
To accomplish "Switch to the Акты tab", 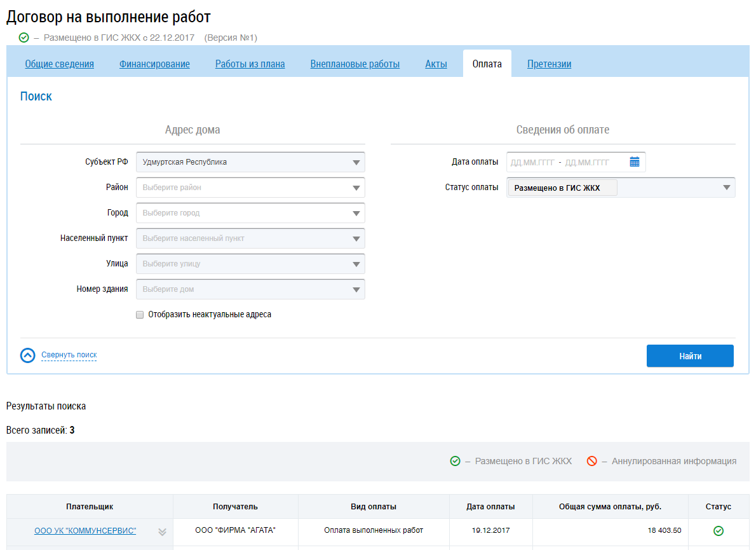I will click(436, 64).
